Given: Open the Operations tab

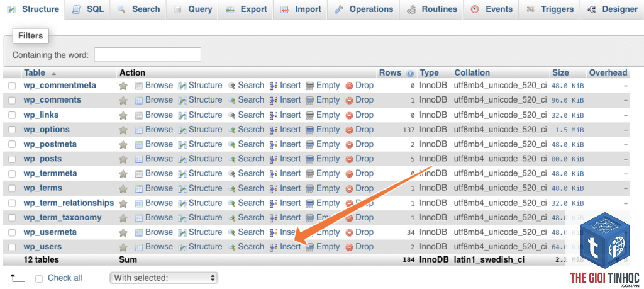Looking at the screenshot, I should pos(364,9).
